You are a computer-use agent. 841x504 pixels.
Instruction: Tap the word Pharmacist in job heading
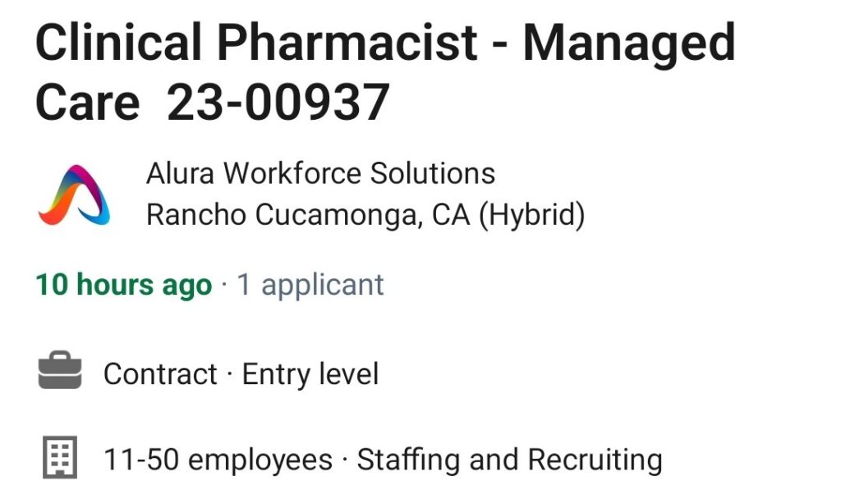pos(347,43)
